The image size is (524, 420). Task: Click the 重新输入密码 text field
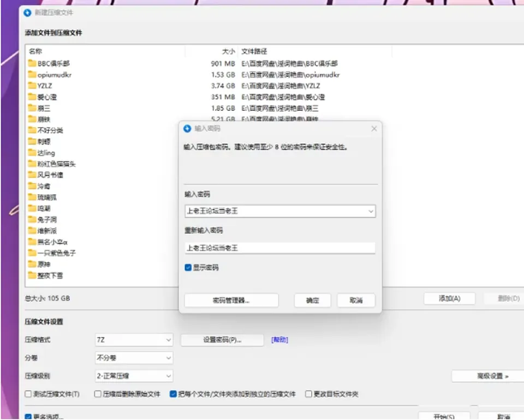pyautogui.click(x=280, y=248)
